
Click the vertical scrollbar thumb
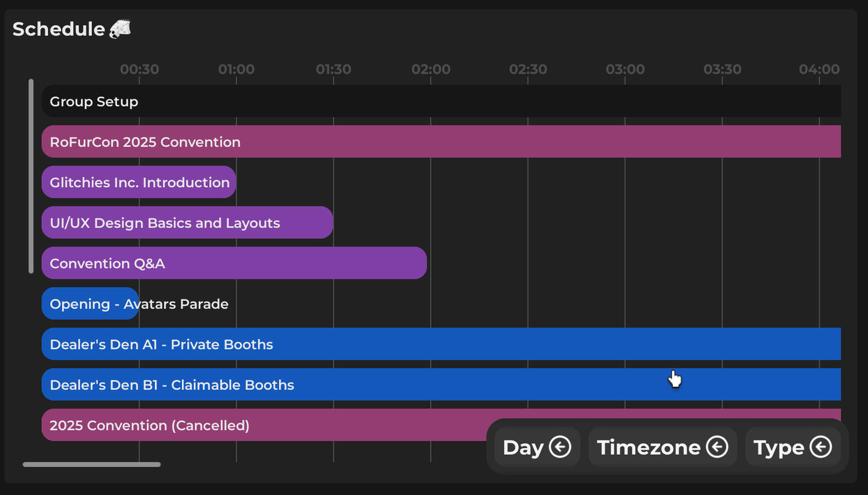31,176
